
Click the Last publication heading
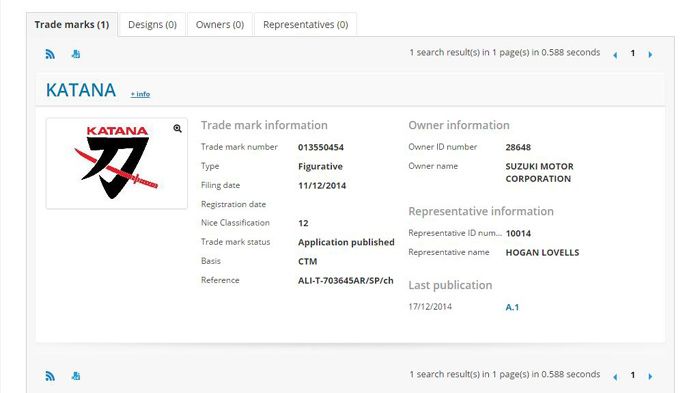(x=450, y=285)
